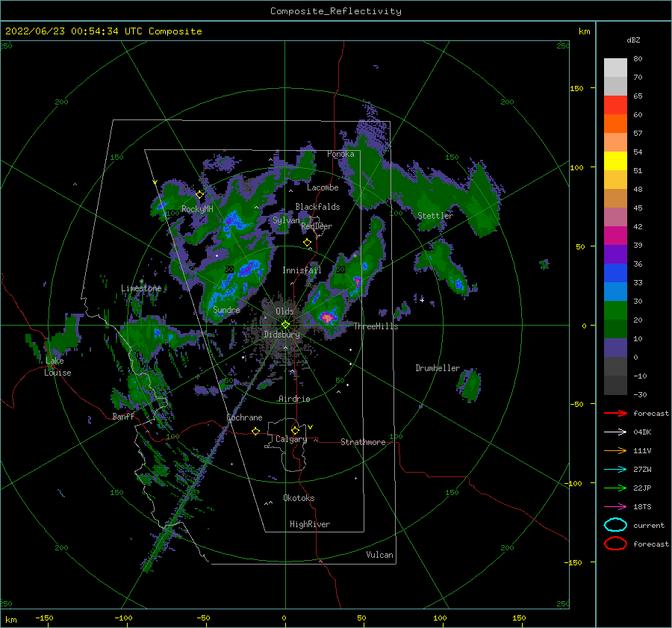Click the cyan 27ZW arrow legend entry
This screenshot has width=672, height=628.
pos(615,470)
